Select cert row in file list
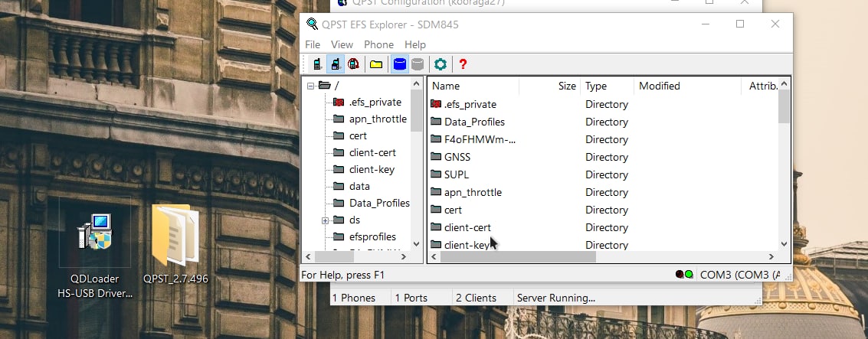This screenshot has width=868, height=339. coord(602,210)
